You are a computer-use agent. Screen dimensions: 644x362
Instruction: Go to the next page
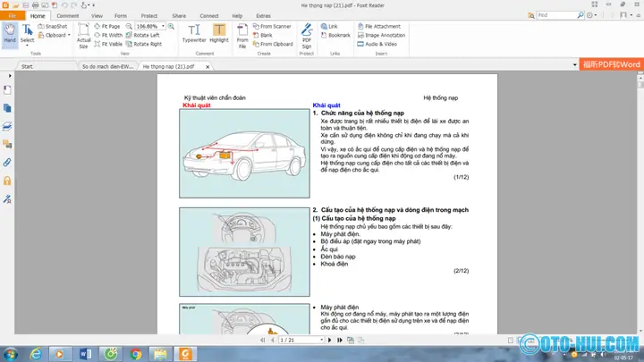coord(329,340)
